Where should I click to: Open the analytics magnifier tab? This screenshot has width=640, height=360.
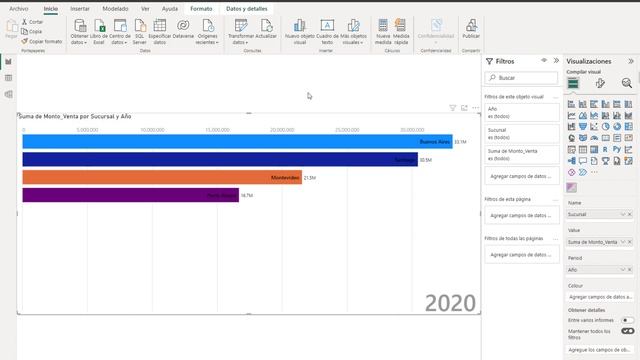point(627,83)
